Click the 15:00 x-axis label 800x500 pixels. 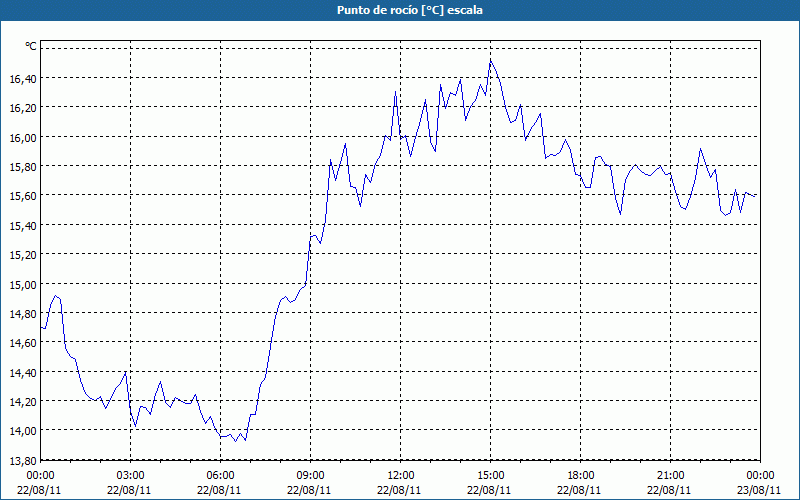pos(490,476)
